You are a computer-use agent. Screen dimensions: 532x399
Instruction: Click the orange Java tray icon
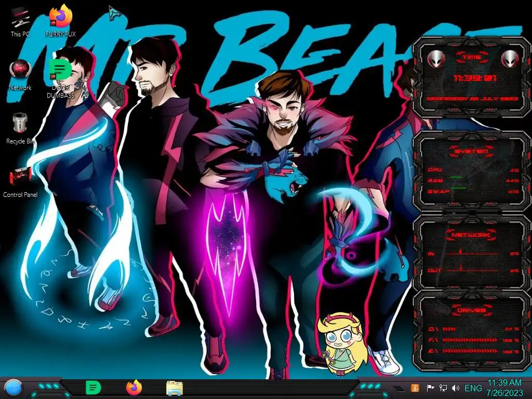[x=415, y=388]
